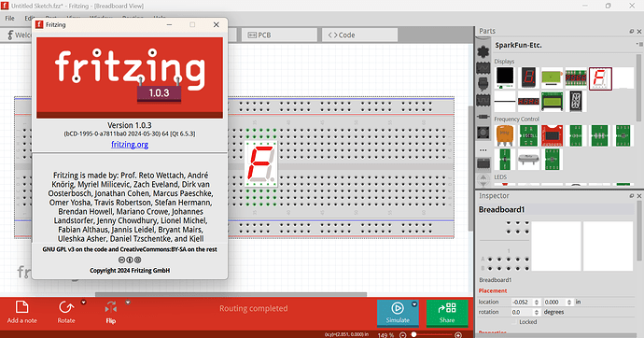Open the Simulate dropdown arrow
Screen dimensions: 644x338
tap(414, 304)
